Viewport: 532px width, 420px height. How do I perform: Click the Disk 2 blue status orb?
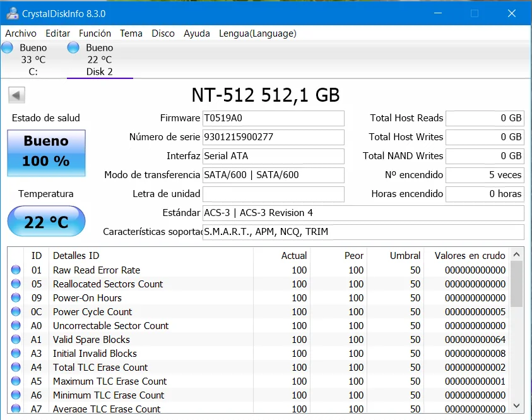(x=73, y=47)
